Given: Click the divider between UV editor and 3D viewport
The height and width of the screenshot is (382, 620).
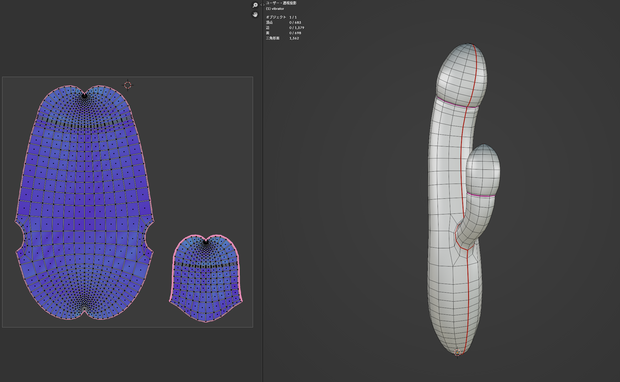Looking at the screenshot, I should coord(263,191).
